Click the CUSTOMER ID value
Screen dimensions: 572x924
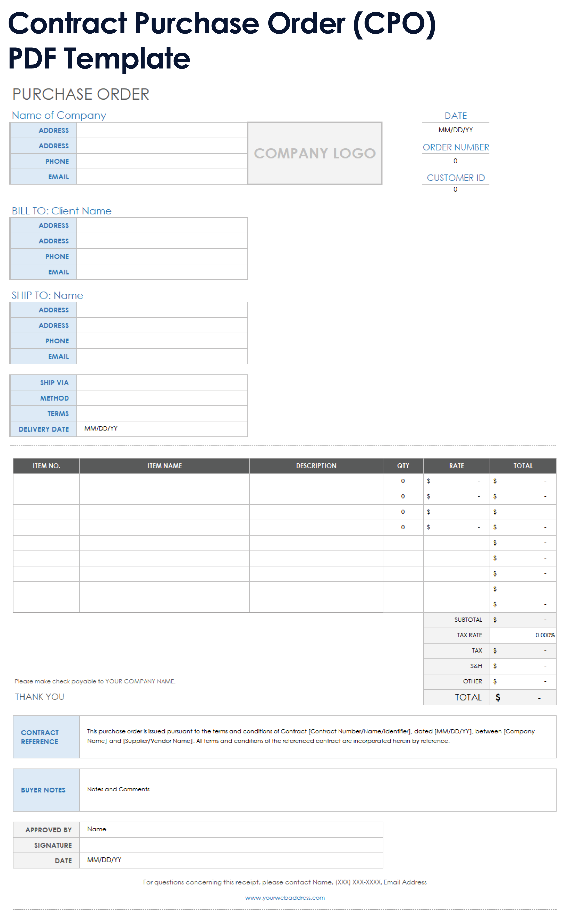(x=455, y=189)
